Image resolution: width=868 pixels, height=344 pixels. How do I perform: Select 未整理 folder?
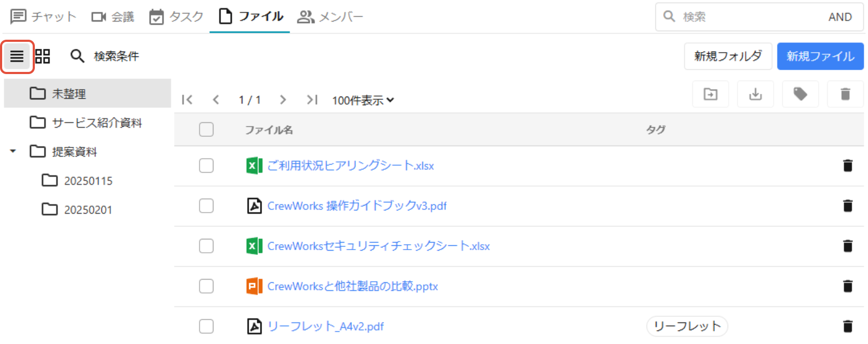[x=87, y=93]
